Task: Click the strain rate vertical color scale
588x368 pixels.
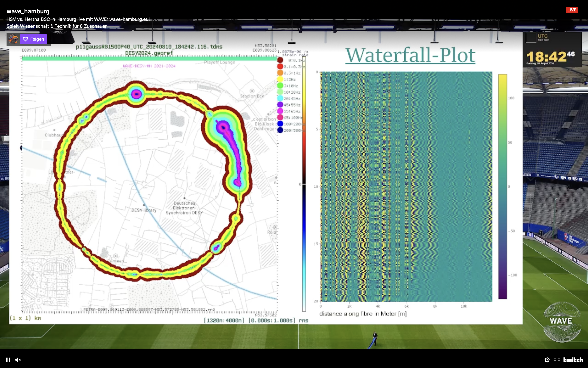Action: 304,184
